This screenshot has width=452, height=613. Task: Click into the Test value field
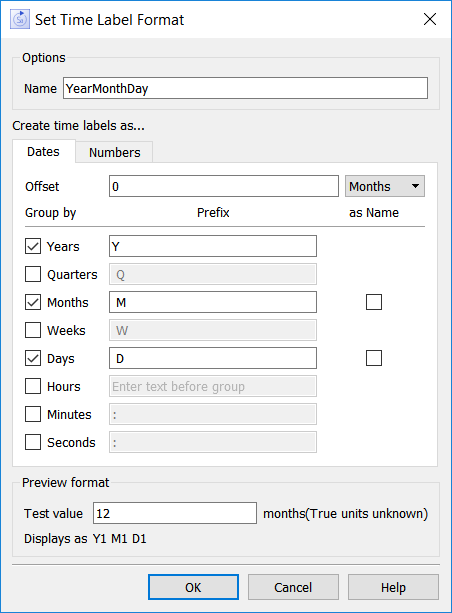(175, 513)
